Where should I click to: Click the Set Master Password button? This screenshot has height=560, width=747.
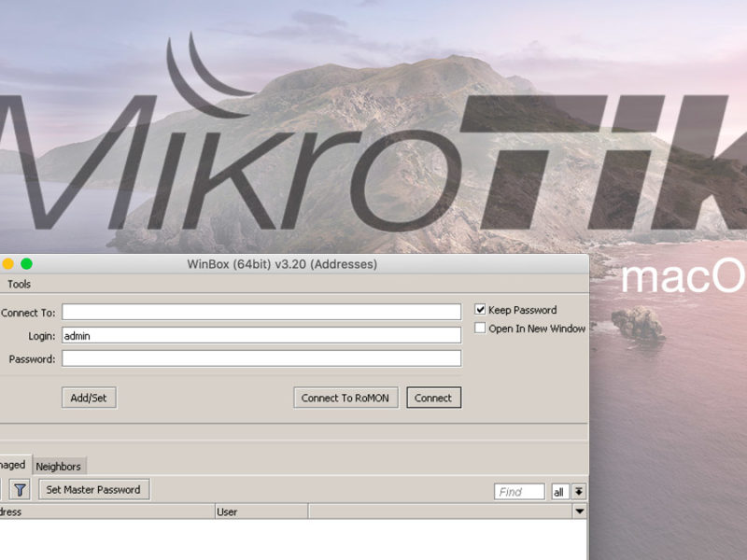(x=94, y=489)
